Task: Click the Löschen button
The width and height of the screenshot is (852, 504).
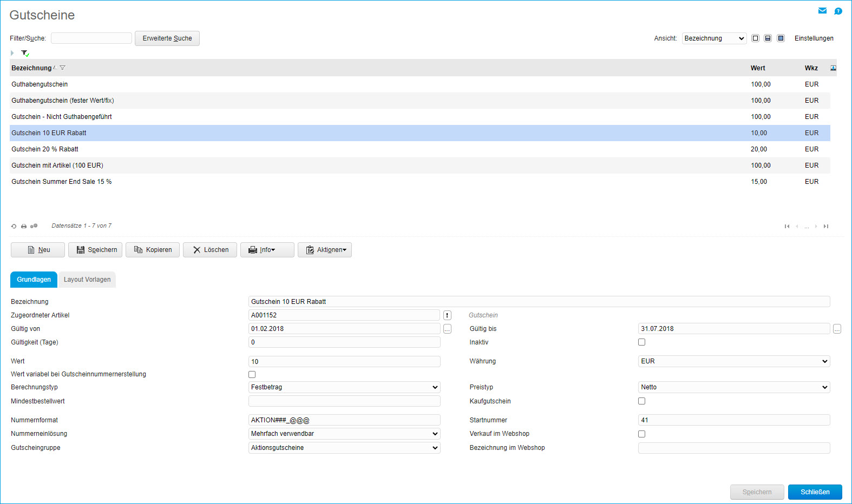Action: (x=210, y=250)
